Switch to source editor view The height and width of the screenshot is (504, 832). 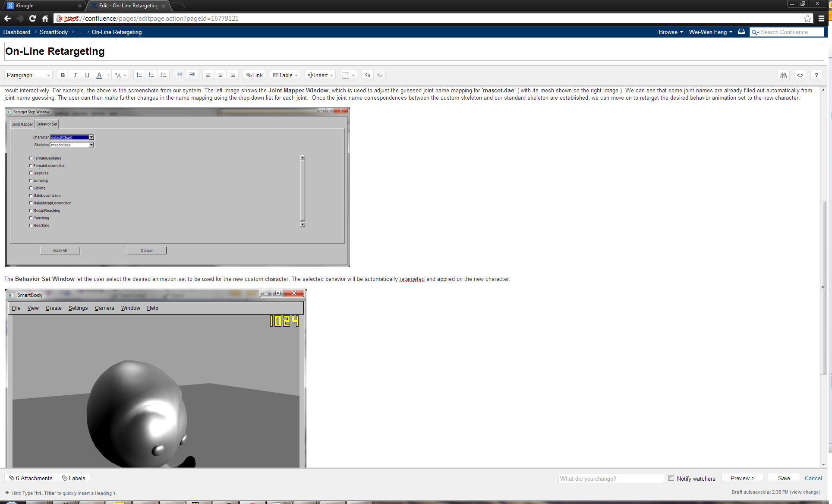pyautogui.click(x=800, y=75)
